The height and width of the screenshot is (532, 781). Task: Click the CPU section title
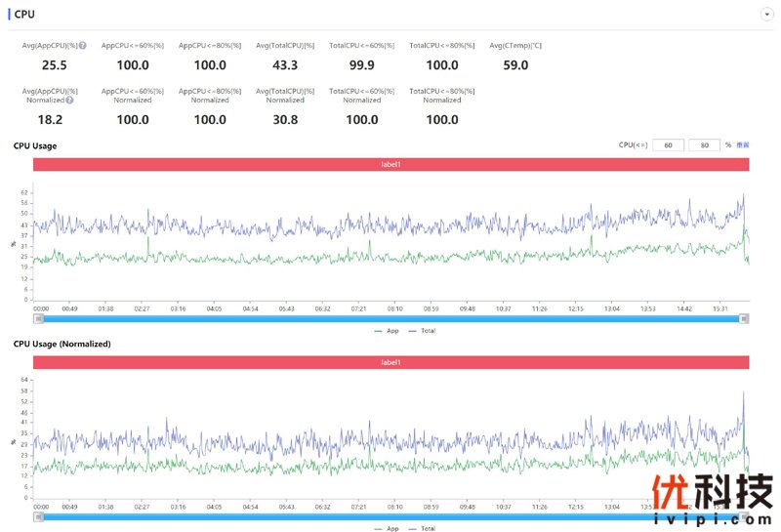[x=24, y=15]
